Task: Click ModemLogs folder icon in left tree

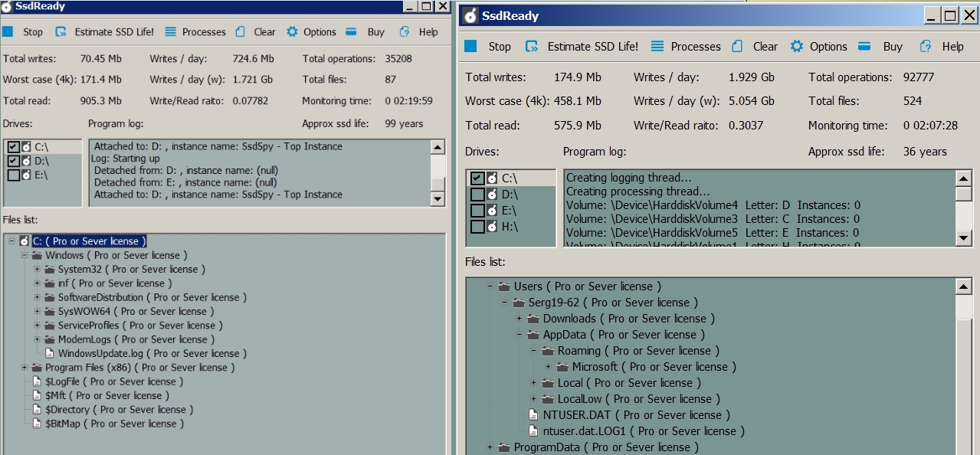Action: click(50, 339)
